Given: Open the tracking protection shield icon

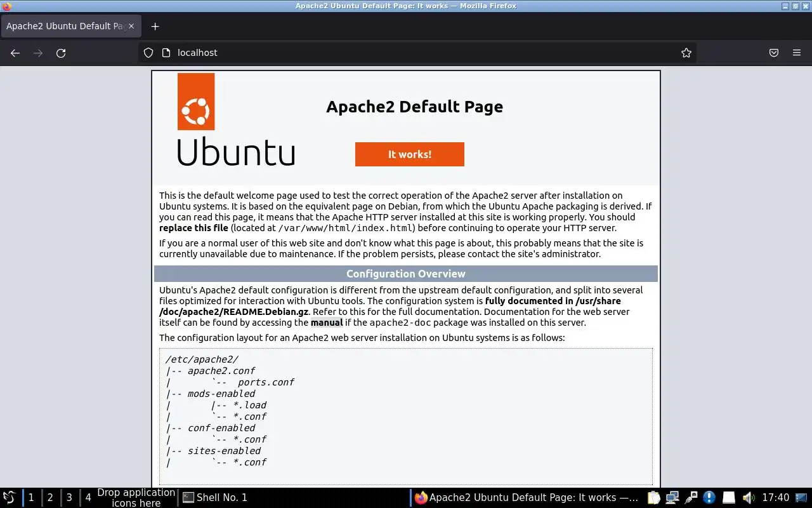Looking at the screenshot, I should click(148, 53).
